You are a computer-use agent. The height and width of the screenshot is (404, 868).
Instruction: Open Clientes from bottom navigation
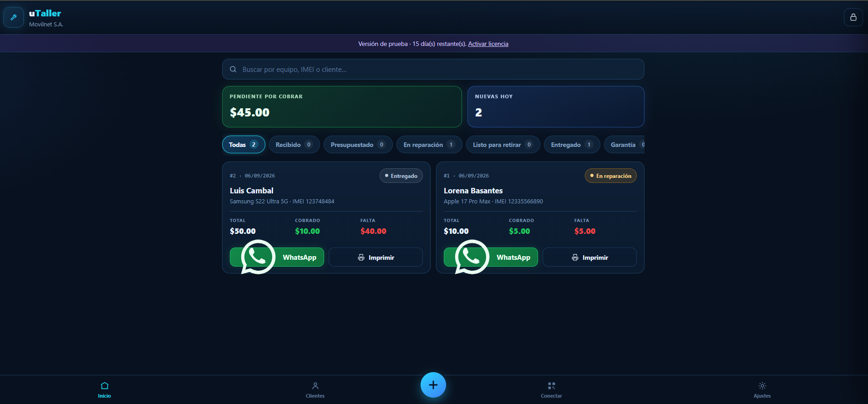pos(315,390)
